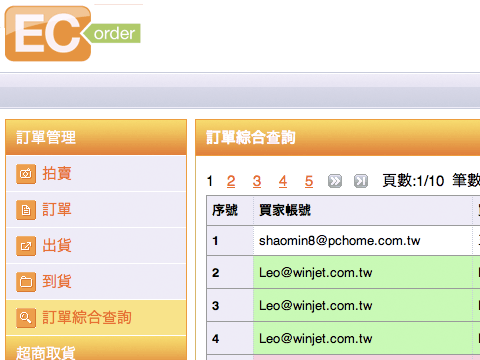Go to page 4
This screenshot has width=480, height=360.
click(283, 181)
